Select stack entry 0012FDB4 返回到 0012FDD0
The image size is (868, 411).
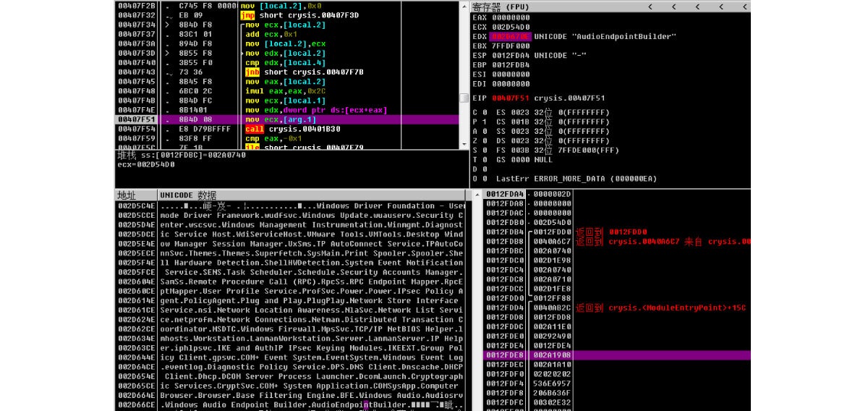point(616,232)
